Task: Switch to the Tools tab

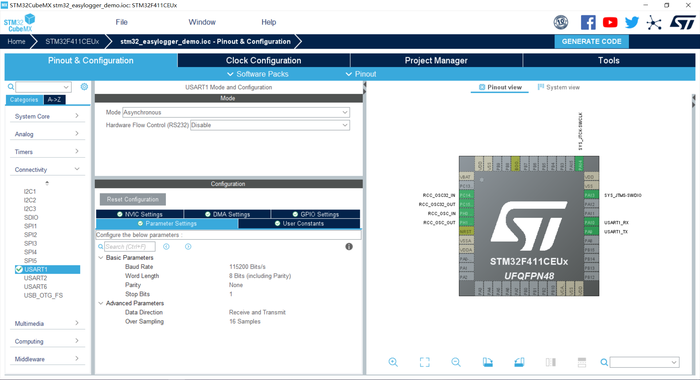Action: [609, 60]
